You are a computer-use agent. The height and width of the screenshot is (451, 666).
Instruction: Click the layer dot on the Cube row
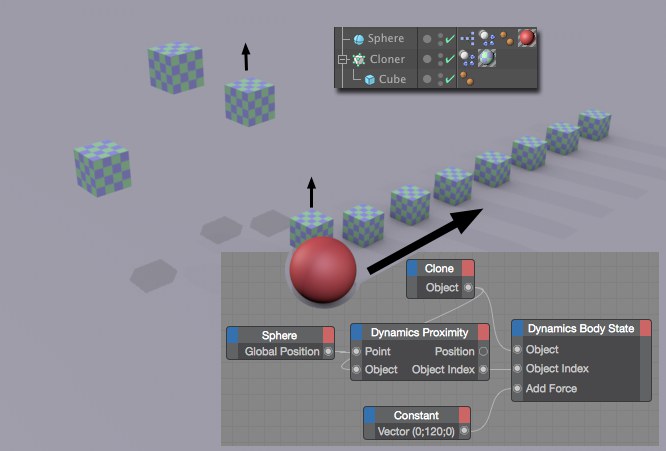(427, 79)
